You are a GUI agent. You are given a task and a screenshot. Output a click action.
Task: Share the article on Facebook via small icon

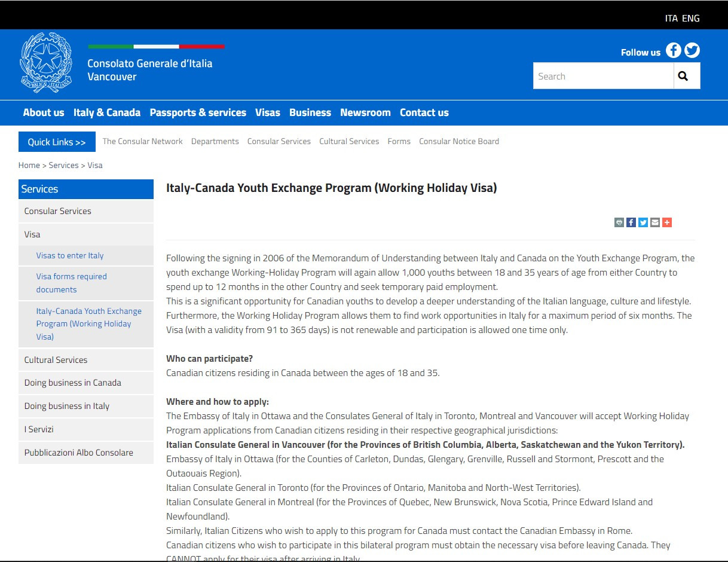(x=631, y=222)
